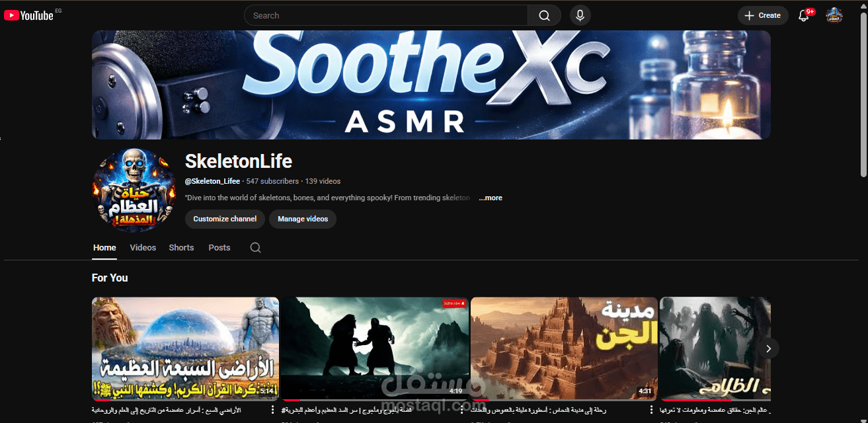Open the Create button menu
The image size is (868, 423).
pos(763,15)
